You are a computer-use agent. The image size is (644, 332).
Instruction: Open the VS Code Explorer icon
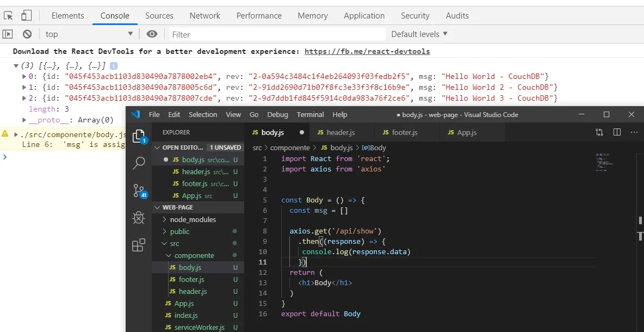click(139, 136)
